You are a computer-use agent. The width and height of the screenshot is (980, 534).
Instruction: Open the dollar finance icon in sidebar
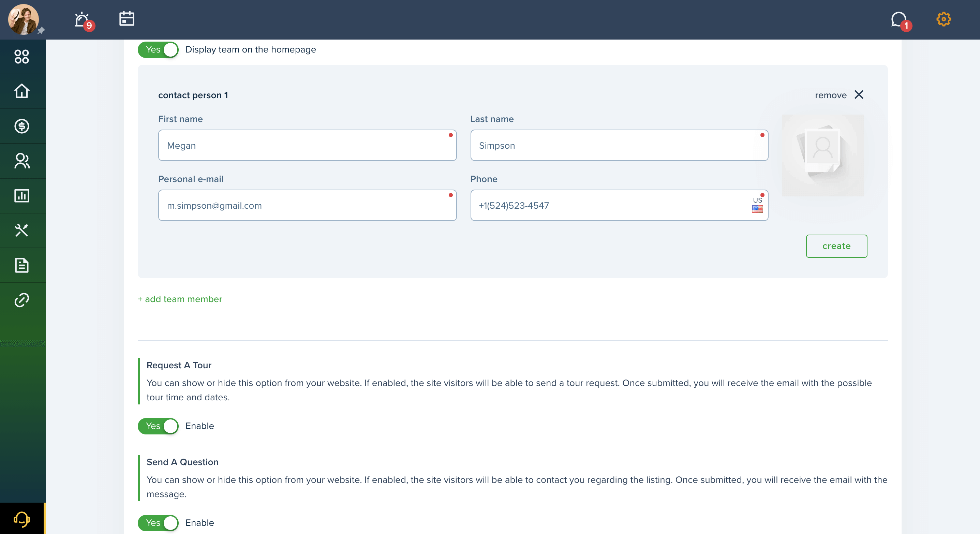[x=22, y=126]
